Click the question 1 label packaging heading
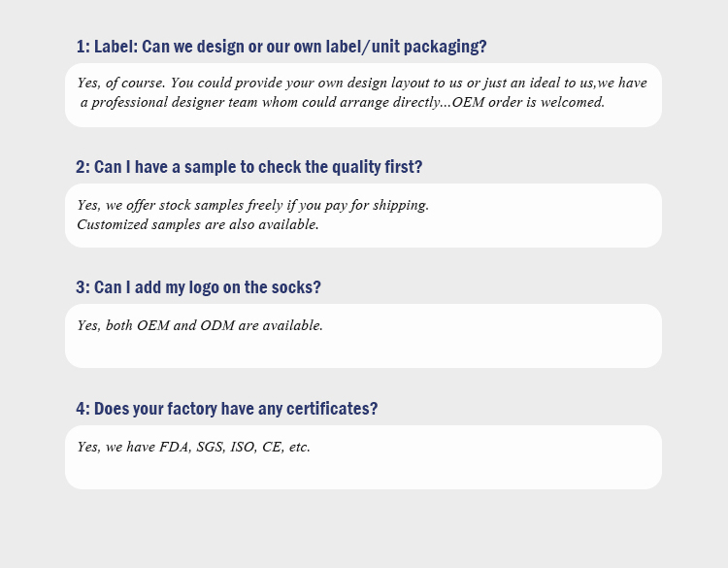Viewport: 728px width, 568px height. coord(281,47)
